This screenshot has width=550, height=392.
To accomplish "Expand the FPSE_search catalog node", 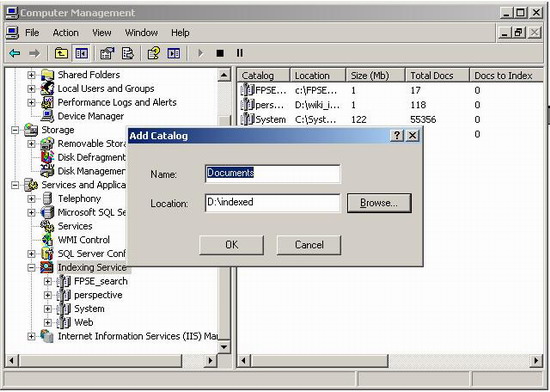I will click(x=47, y=282).
